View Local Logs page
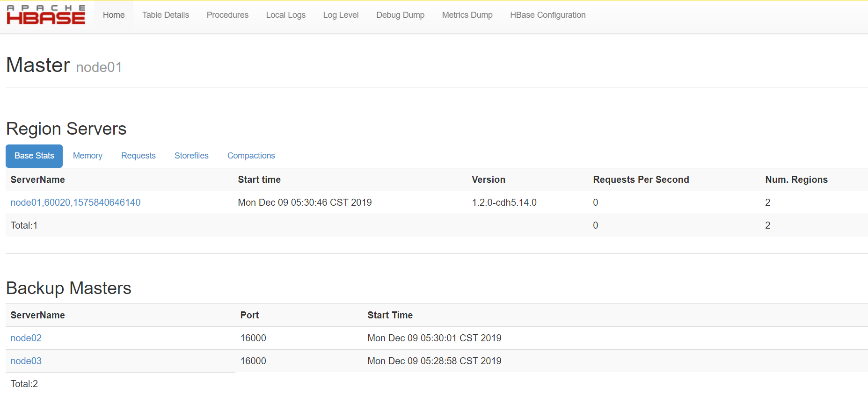Viewport: 868px width, 396px height. 285,15
